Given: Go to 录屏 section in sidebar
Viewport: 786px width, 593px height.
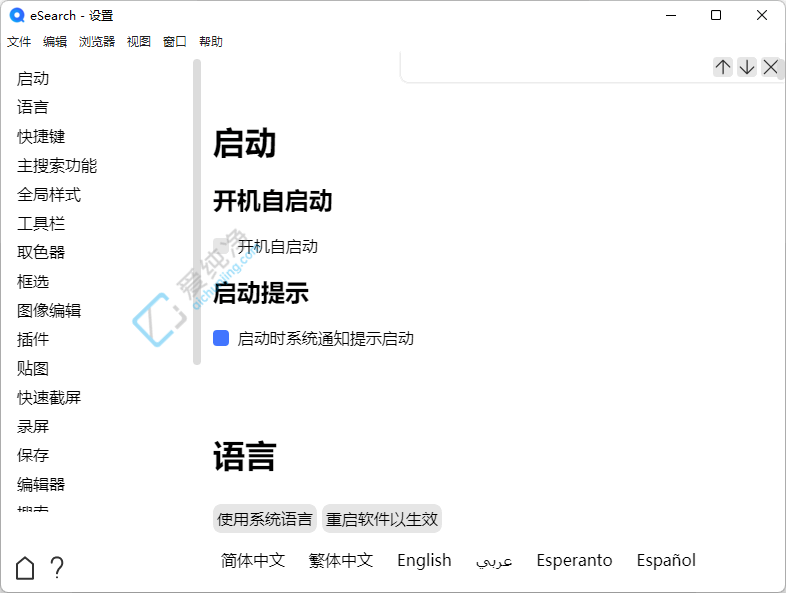Looking at the screenshot, I should [33, 427].
